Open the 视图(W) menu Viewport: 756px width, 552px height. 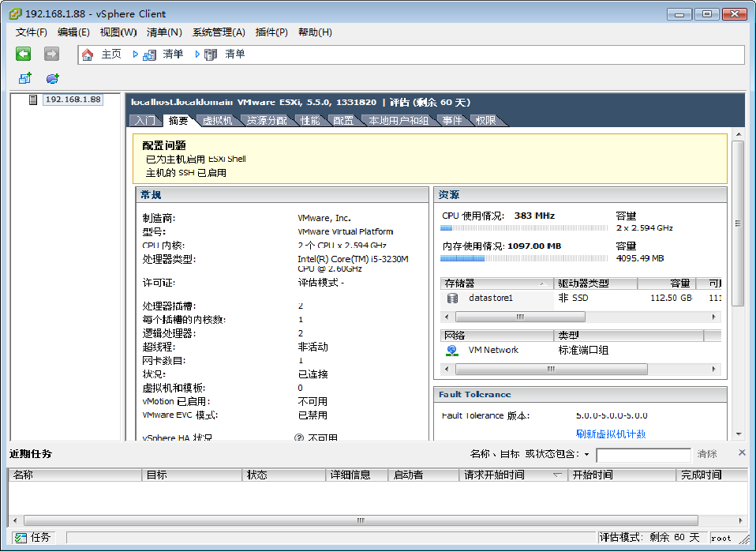(118, 32)
